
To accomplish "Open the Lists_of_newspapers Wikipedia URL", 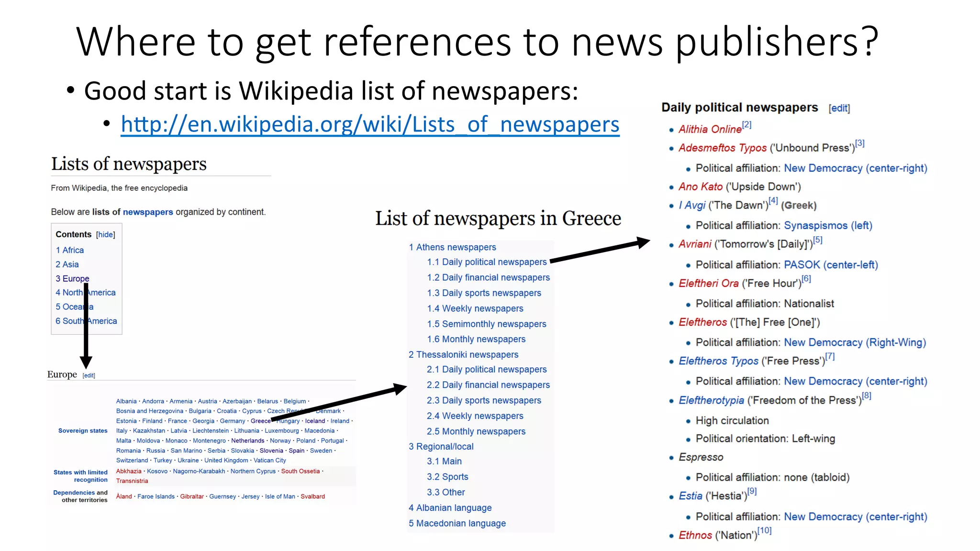I will point(370,124).
